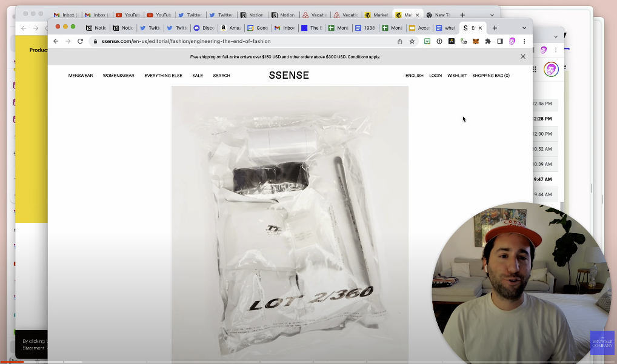This screenshot has height=364, width=617.
Task: Click the LOT 2/360 packaged clothing image
Action: coord(290,224)
